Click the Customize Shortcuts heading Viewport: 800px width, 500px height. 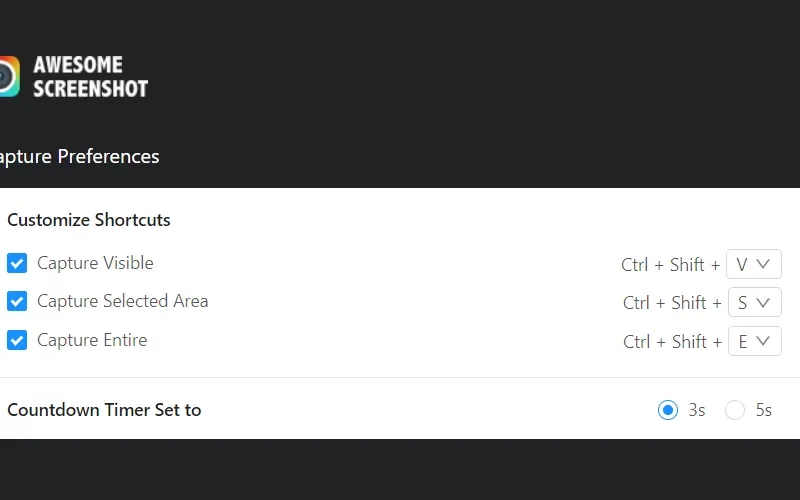pos(89,220)
